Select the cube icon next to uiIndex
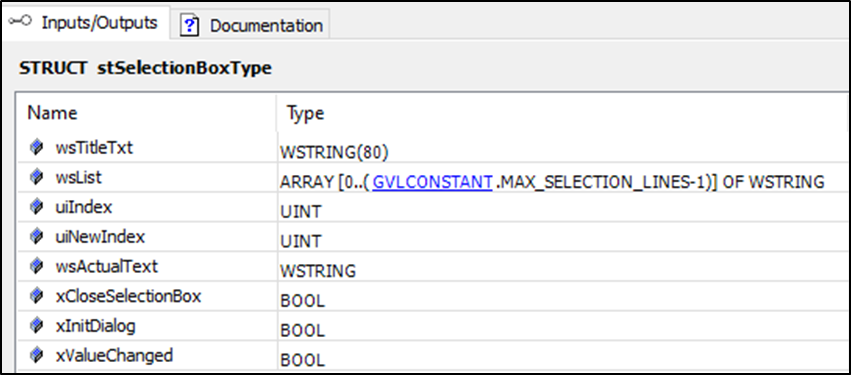 36,207
